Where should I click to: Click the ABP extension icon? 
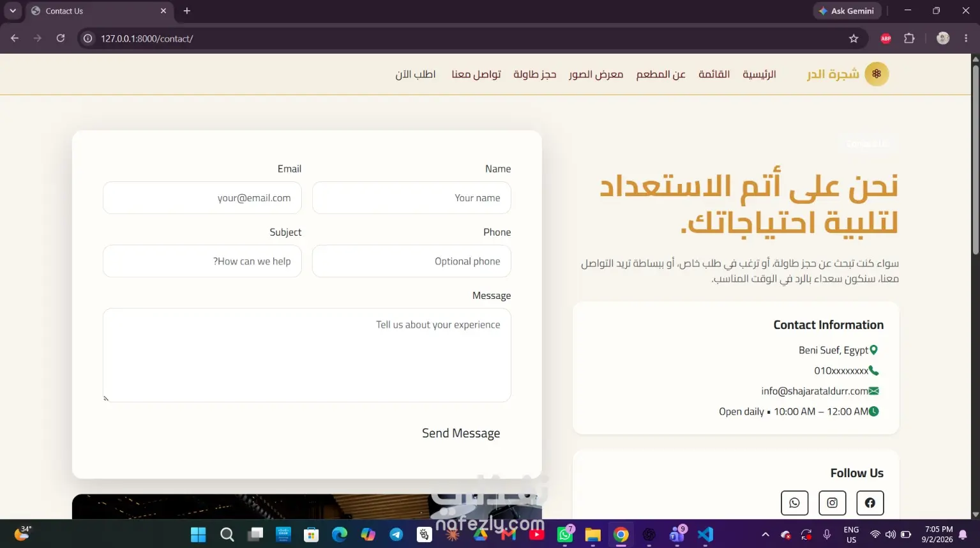coord(886,38)
